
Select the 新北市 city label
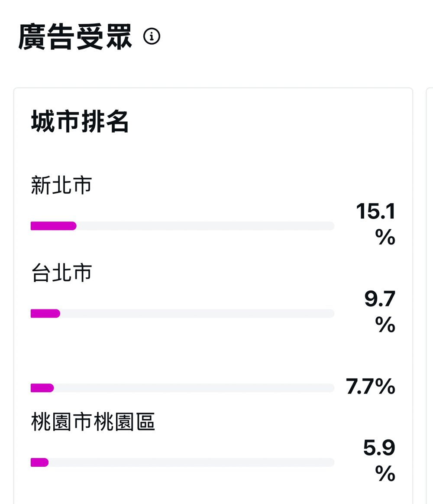[61, 185]
